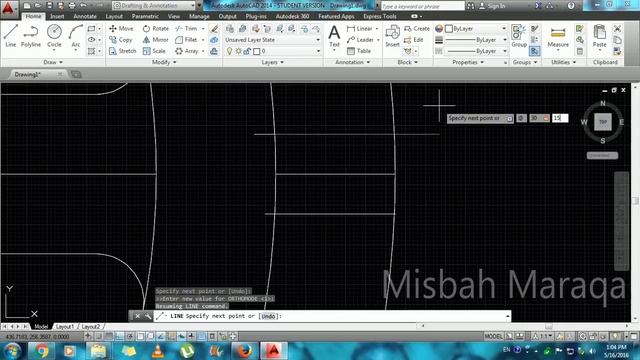Close the command line window
The image size is (640, 360).
click(x=138, y=316)
